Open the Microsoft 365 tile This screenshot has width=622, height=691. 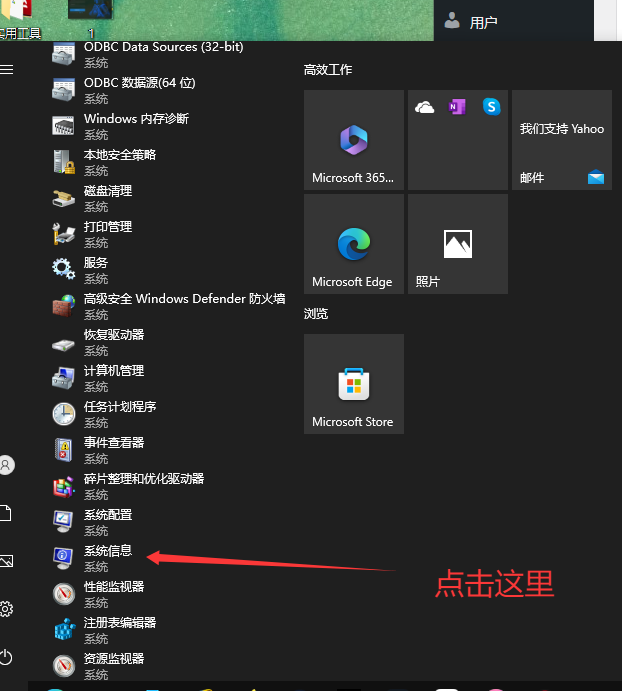point(354,140)
